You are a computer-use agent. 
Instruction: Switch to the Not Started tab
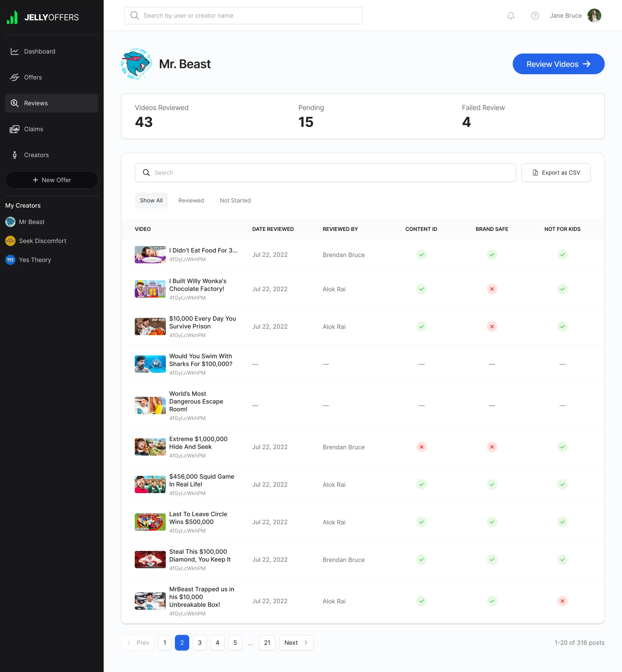[x=235, y=200]
